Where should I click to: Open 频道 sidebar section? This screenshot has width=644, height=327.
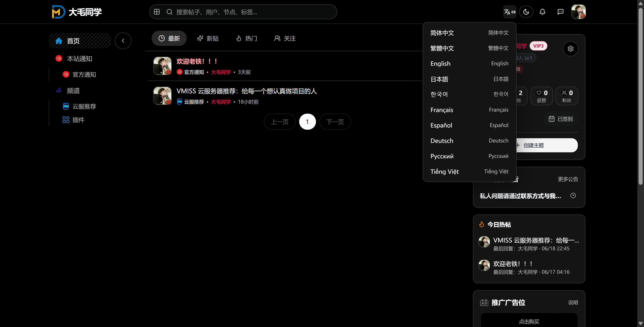pyautogui.click(x=73, y=91)
